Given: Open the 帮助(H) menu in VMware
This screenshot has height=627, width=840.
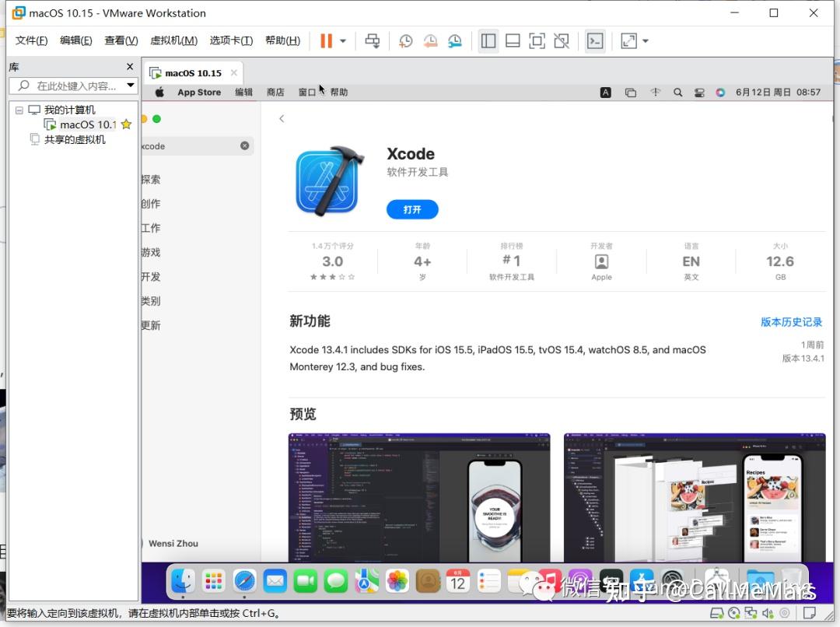Looking at the screenshot, I should coord(283,40).
